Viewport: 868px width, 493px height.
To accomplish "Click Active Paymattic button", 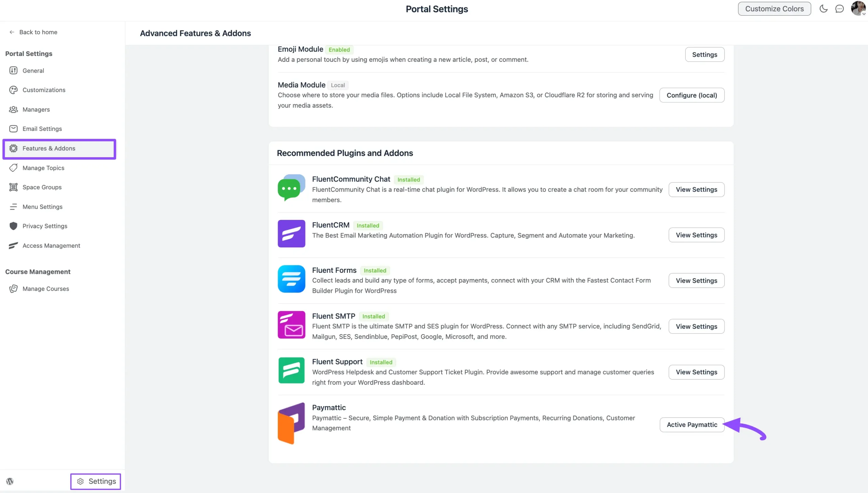I will 692,424.
